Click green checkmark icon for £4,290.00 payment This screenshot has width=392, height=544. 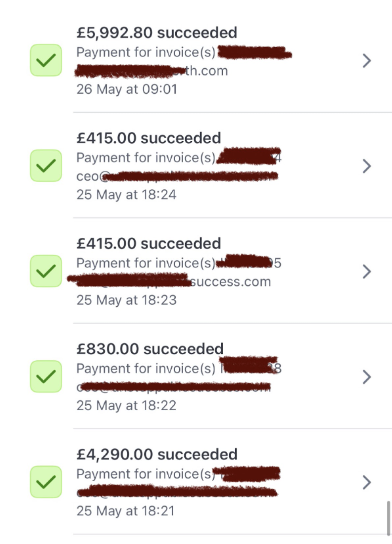[x=46, y=482]
